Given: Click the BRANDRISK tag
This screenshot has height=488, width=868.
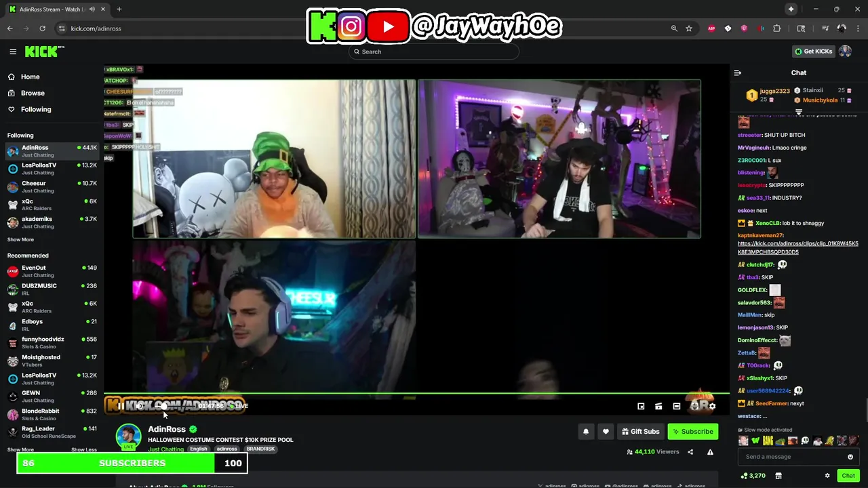Looking at the screenshot, I should [260, 449].
